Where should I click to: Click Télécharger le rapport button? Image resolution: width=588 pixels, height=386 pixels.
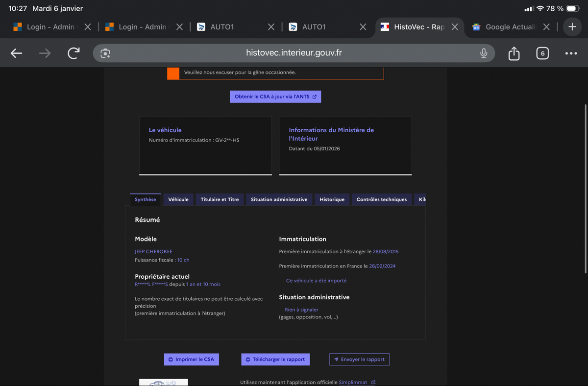click(275, 359)
